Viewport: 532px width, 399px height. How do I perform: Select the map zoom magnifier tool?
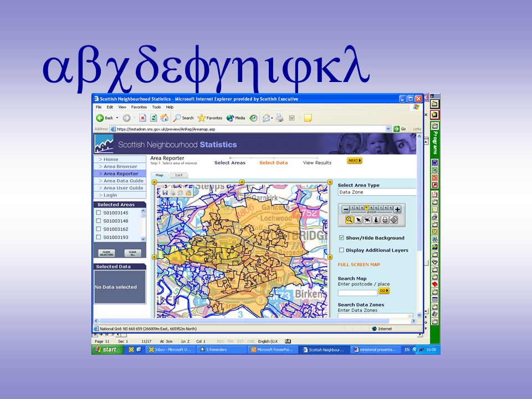(349, 220)
